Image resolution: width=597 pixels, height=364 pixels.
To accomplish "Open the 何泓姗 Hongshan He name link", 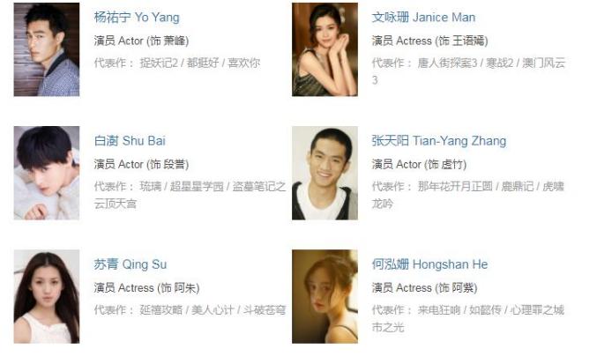I will tap(429, 264).
